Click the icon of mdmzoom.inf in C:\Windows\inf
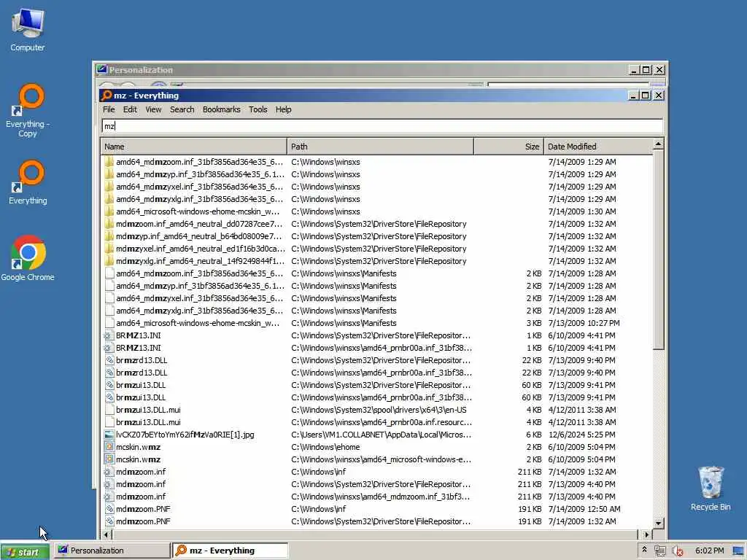This screenshot has width=747, height=560. click(109, 472)
